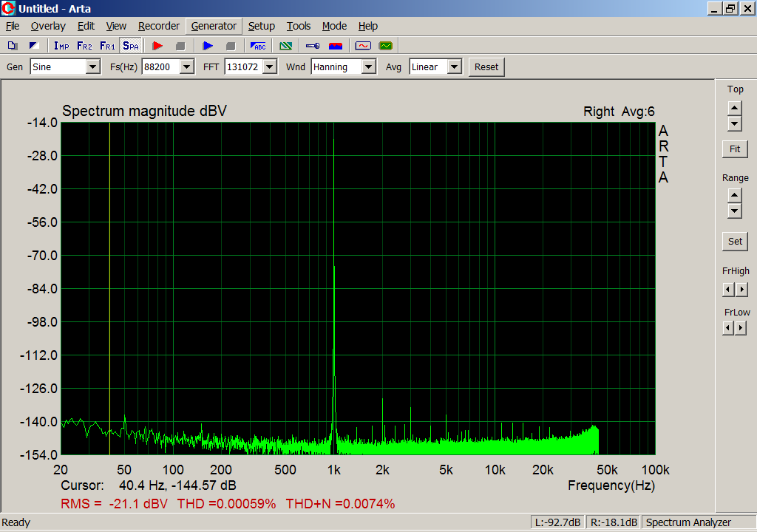
Task: Click the green waveform icon in toolbar
Action: (x=386, y=46)
